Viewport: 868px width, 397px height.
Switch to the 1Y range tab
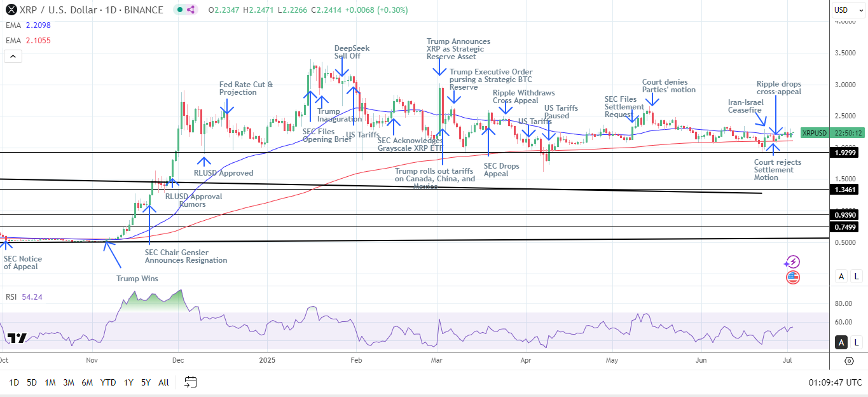[127, 382]
